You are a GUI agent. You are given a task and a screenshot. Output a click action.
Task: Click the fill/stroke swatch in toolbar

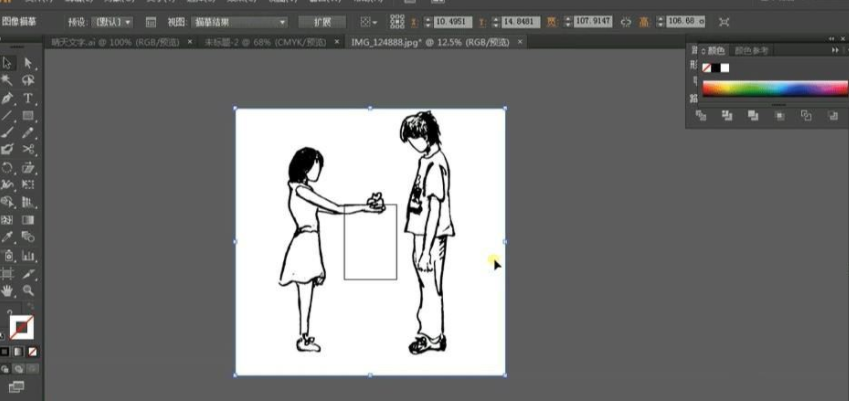click(22, 327)
